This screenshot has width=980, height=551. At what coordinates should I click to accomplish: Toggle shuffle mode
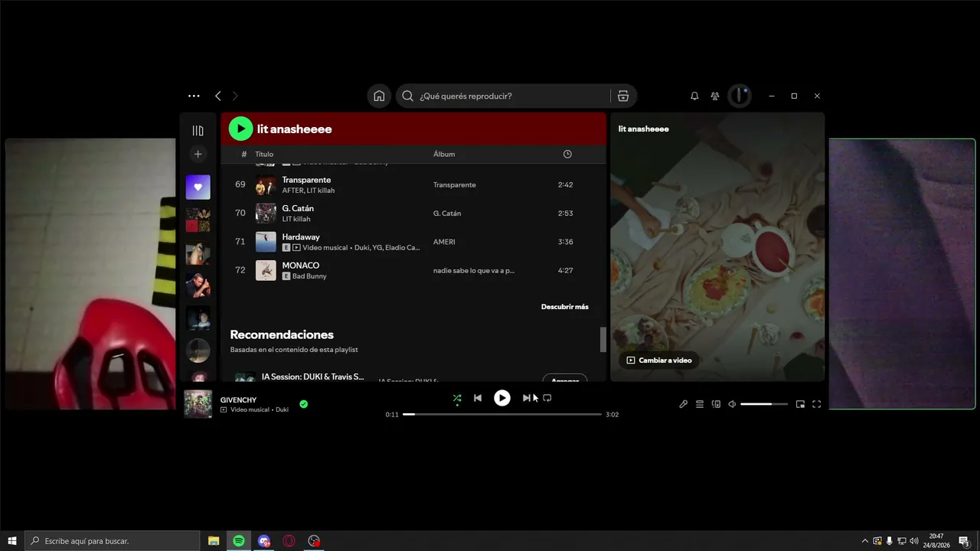click(x=457, y=398)
